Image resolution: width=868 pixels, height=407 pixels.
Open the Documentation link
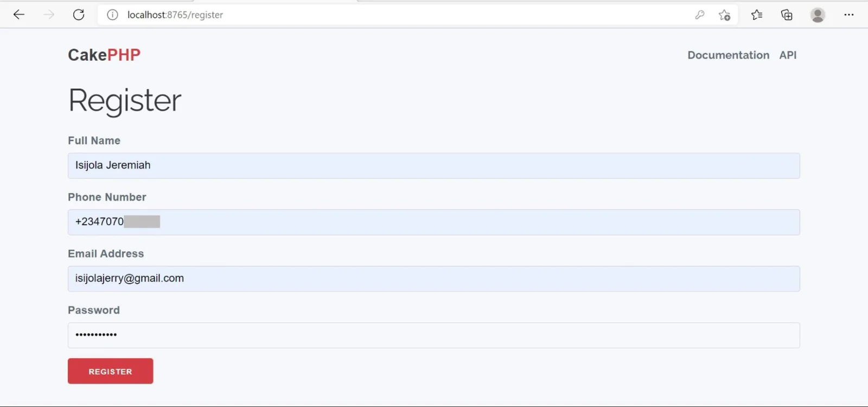728,55
